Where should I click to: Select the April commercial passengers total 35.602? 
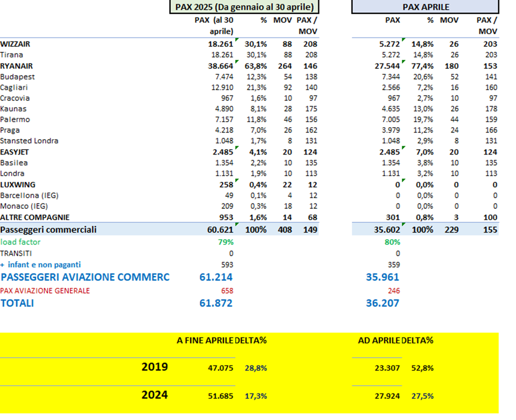coord(387,230)
